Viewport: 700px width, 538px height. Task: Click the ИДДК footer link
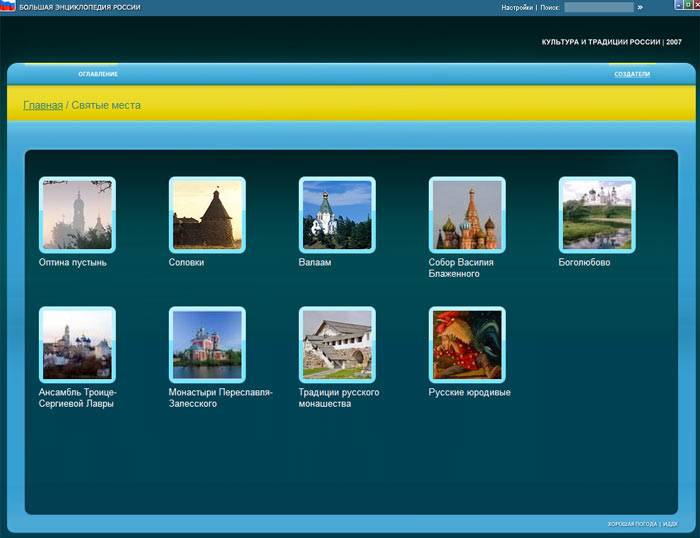coord(670,524)
